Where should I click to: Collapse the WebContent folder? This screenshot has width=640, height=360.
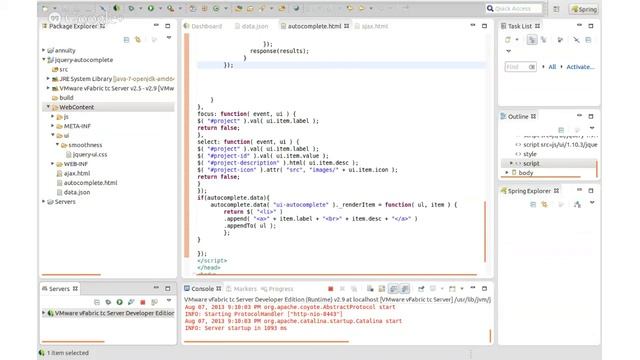click(x=48, y=107)
